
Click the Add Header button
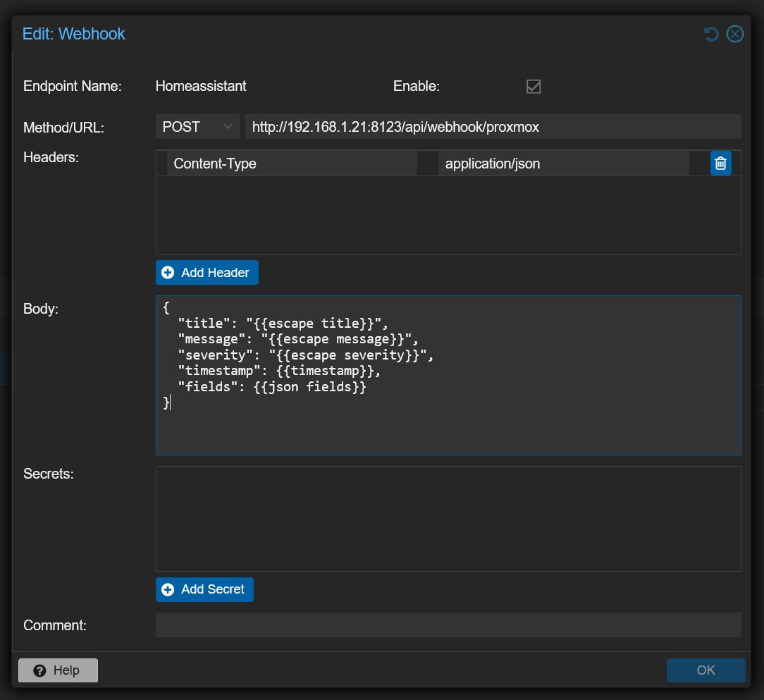tap(207, 273)
